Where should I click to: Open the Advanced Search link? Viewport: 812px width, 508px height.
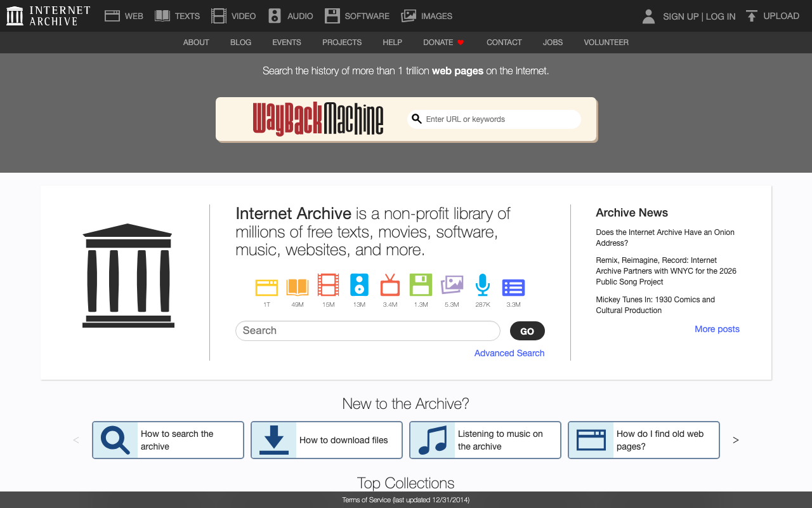coord(509,352)
